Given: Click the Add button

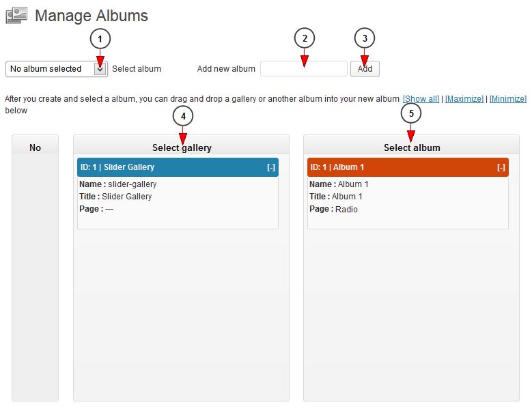Looking at the screenshot, I should tap(365, 69).
